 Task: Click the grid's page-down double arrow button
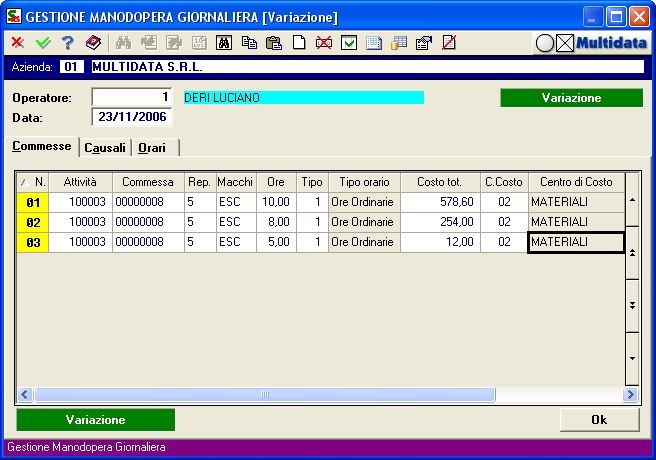click(x=632, y=306)
